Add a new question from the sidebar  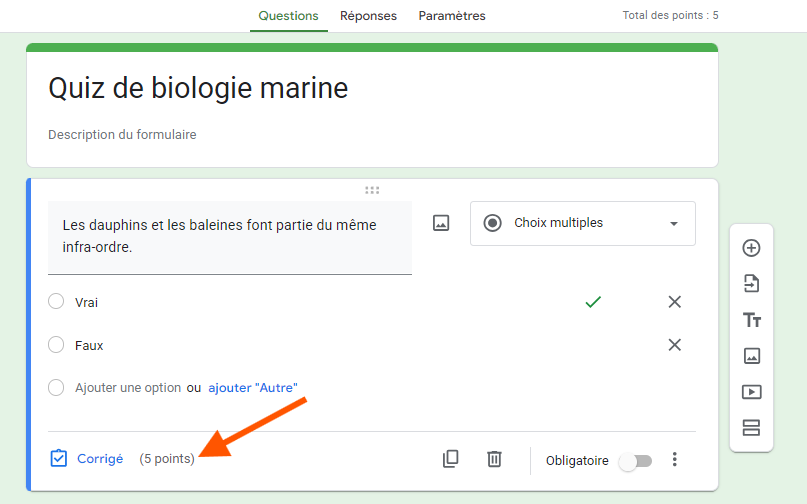pos(751,248)
